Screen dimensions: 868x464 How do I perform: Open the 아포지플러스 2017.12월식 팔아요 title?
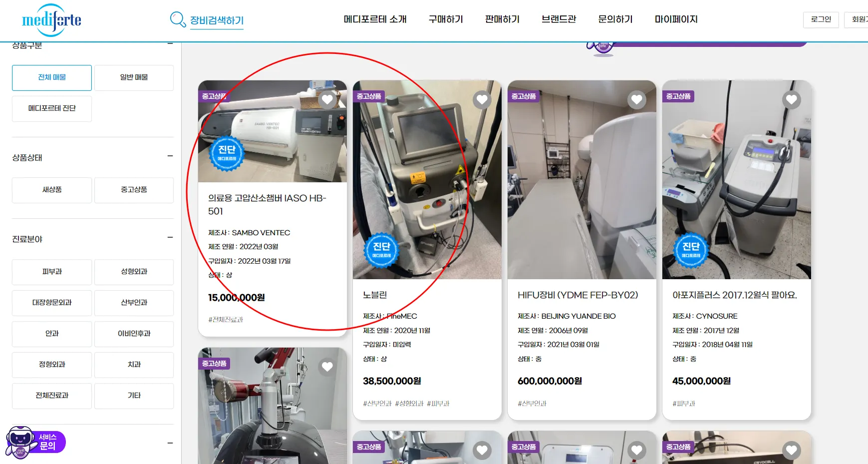click(x=735, y=295)
